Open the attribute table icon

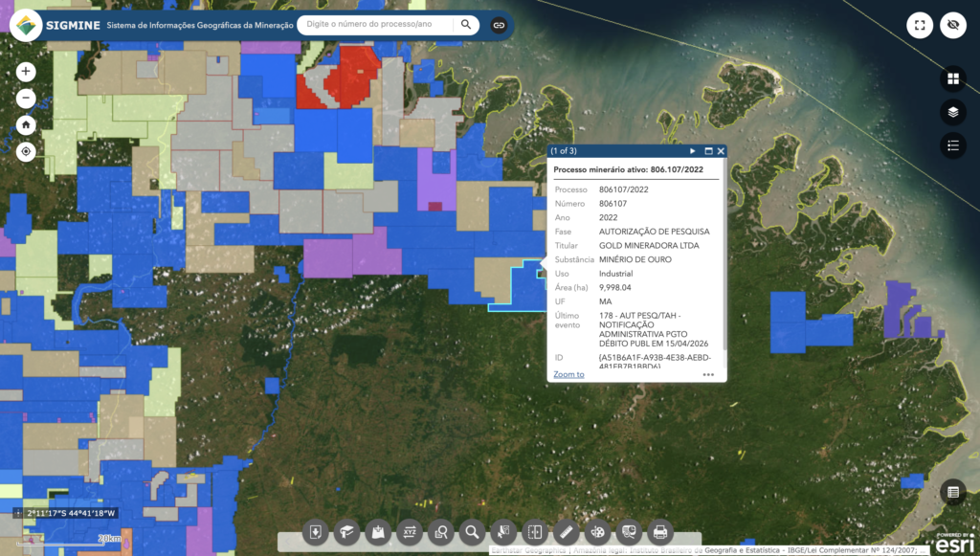(x=953, y=492)
